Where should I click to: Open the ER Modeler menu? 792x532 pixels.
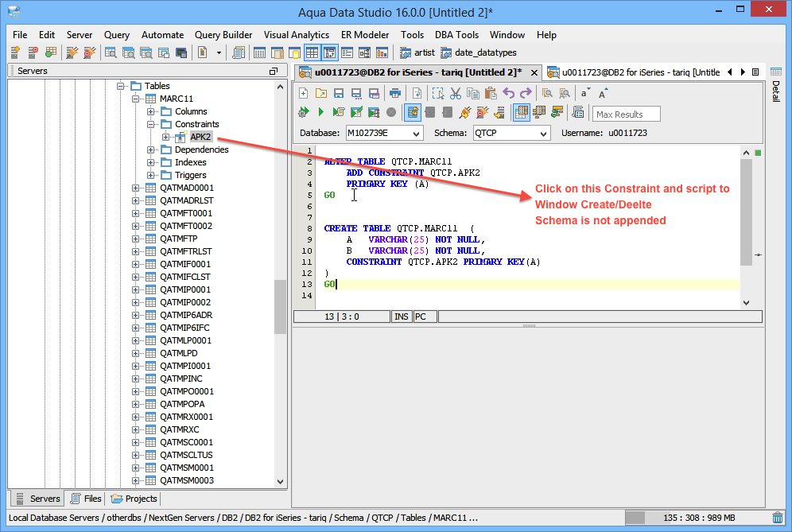coord(365,35)
